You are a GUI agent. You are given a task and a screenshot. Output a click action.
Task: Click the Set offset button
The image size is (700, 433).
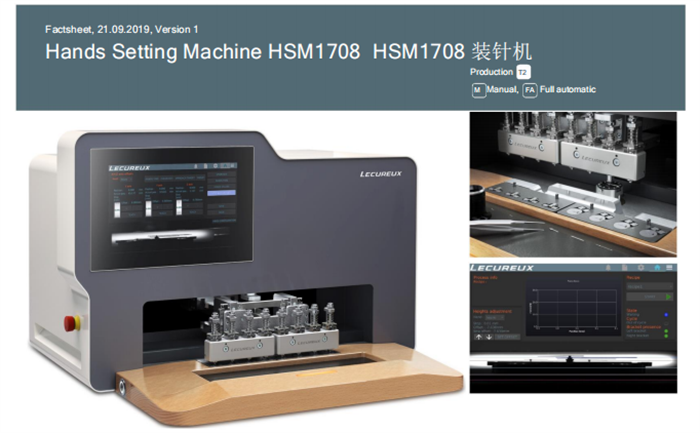508,337
